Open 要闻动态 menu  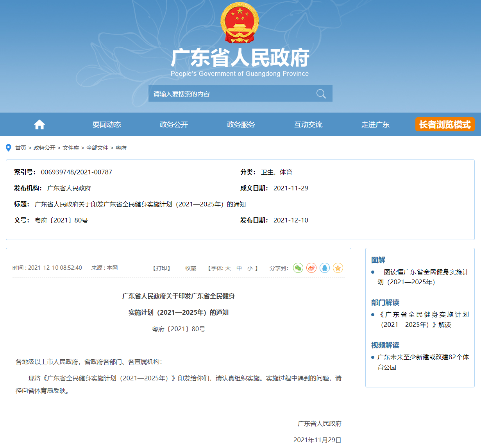(107, 125)
